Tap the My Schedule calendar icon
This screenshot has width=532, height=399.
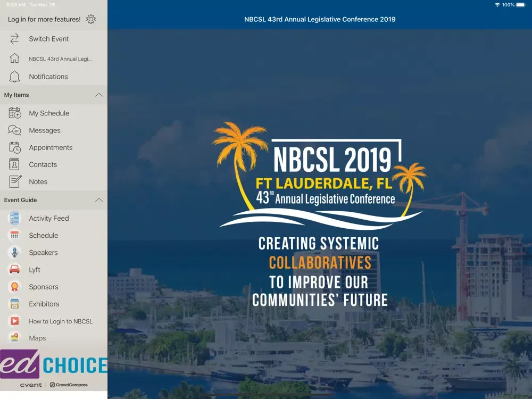point(14,113)
